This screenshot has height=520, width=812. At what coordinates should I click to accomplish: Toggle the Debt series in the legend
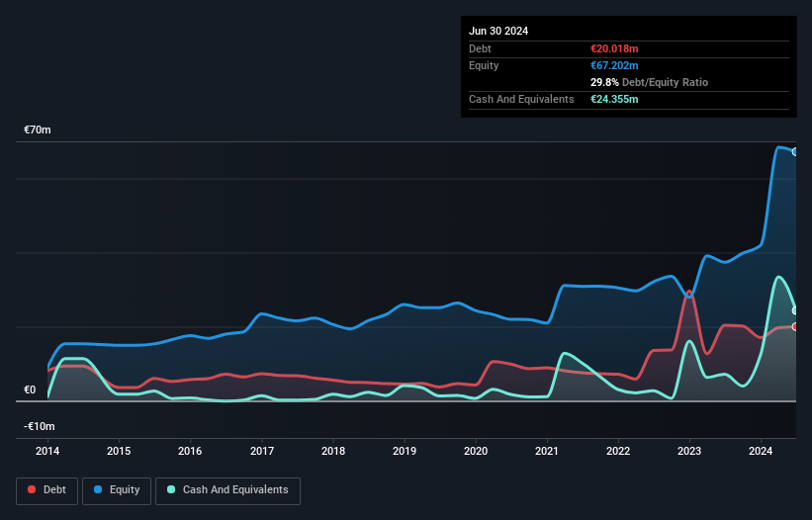pyautogui.click(x=45, y=489)
